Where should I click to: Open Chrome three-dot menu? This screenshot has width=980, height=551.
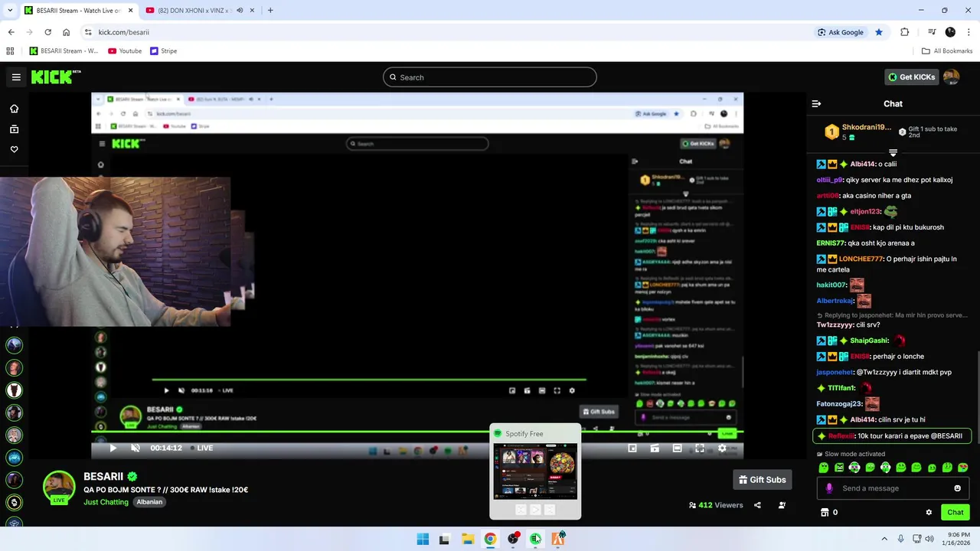969,32
